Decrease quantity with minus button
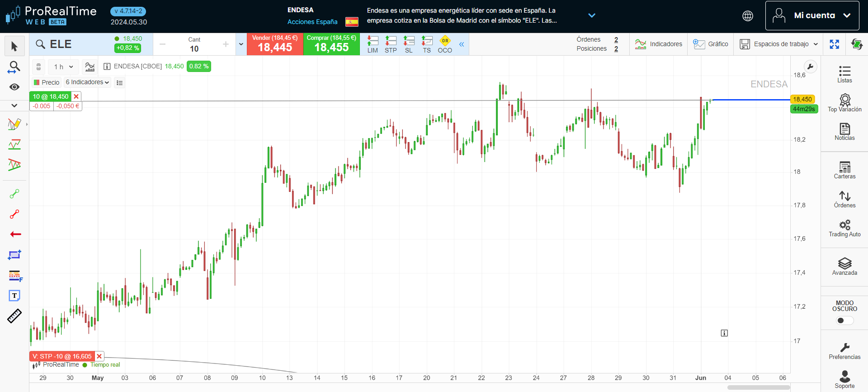The image size is (868, 392). tap(163, 44)
